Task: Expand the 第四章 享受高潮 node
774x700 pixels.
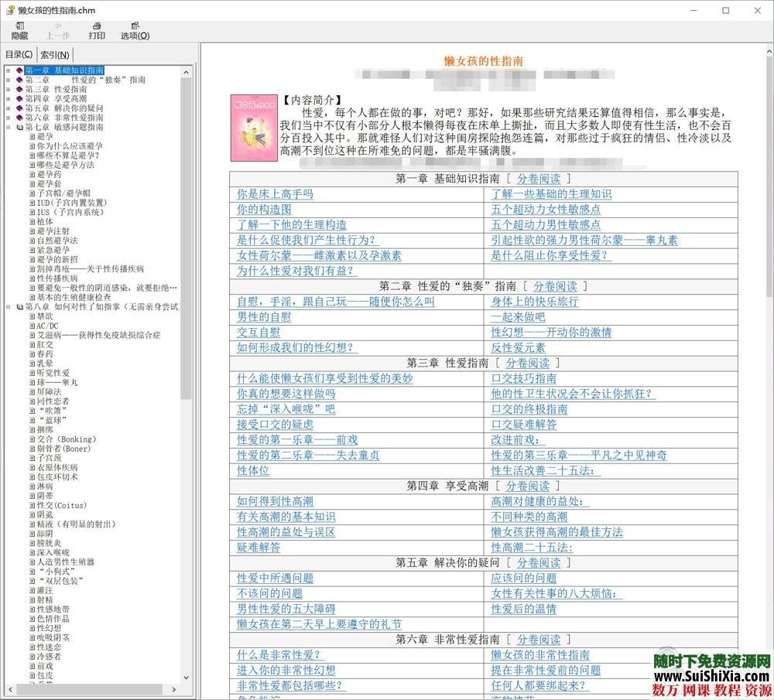Action: (9, 100)
